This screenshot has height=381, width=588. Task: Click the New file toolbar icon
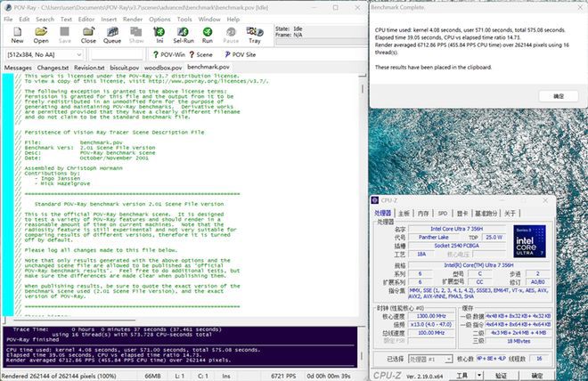click(17, 36)
